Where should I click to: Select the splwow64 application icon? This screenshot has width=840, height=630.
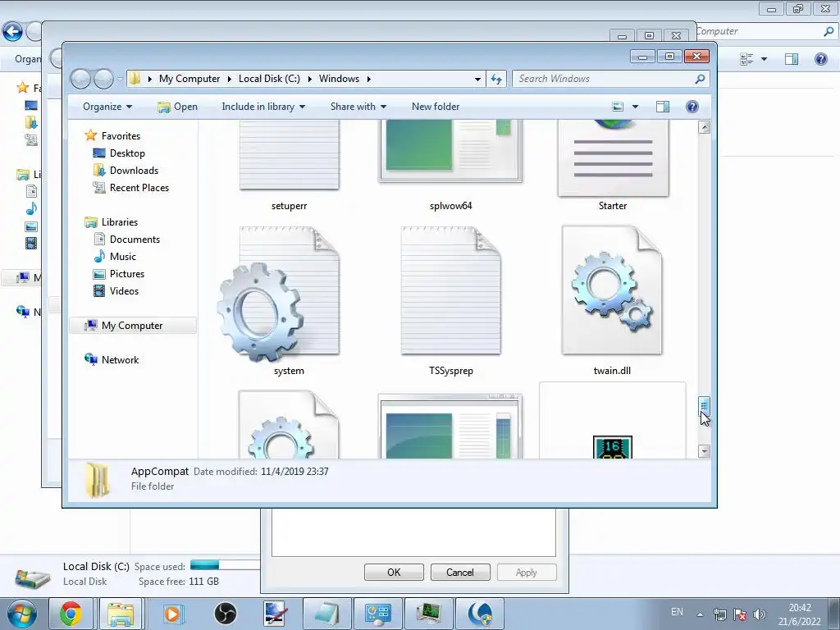tap(450, 152)
